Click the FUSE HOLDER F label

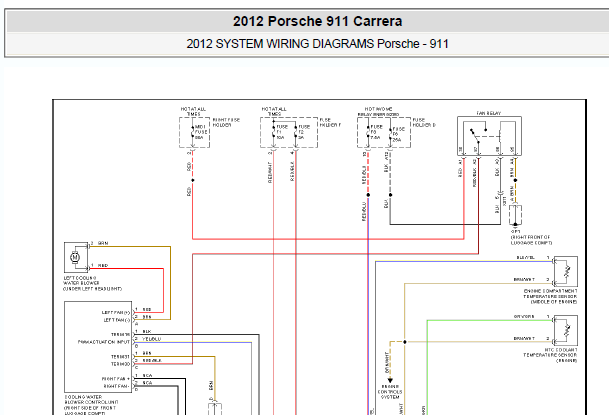pyautogui.click(x=329, y=122)
